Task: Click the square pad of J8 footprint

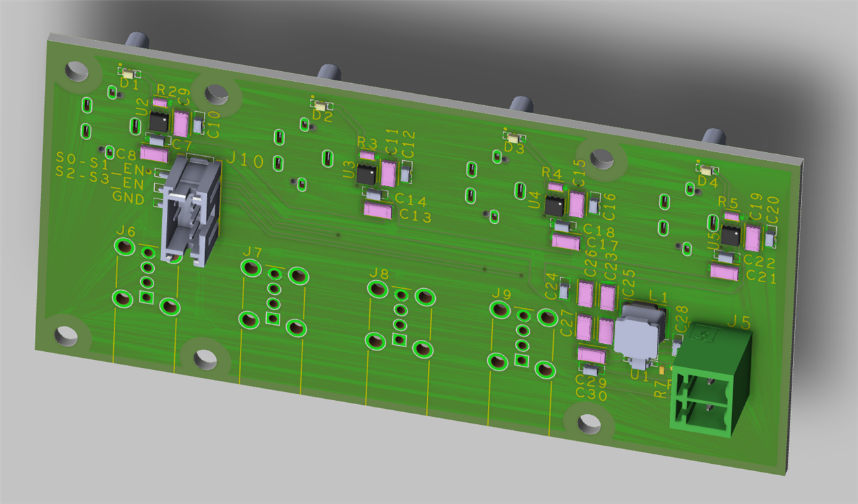Action: tap(400, 340)
